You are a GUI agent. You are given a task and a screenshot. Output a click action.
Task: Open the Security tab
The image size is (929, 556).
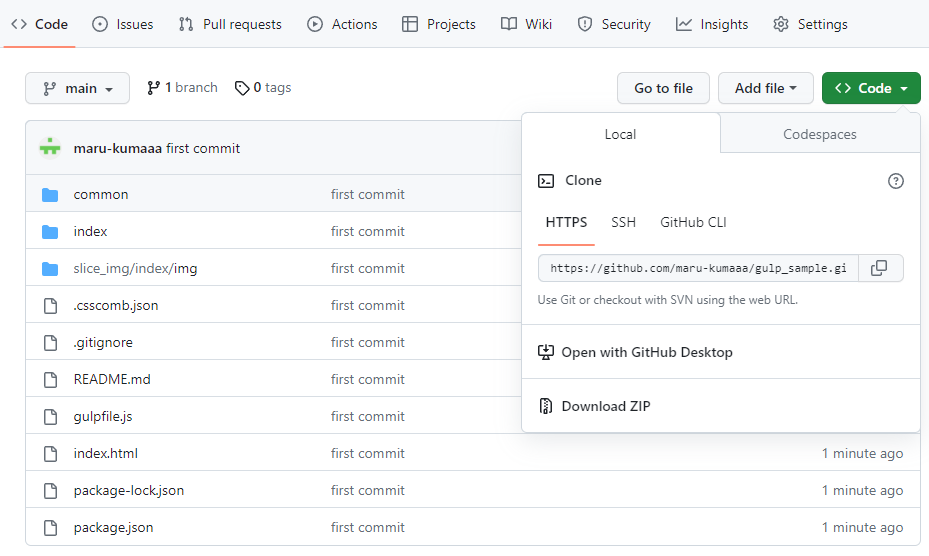pyautogui.click(x=614, y=24)
